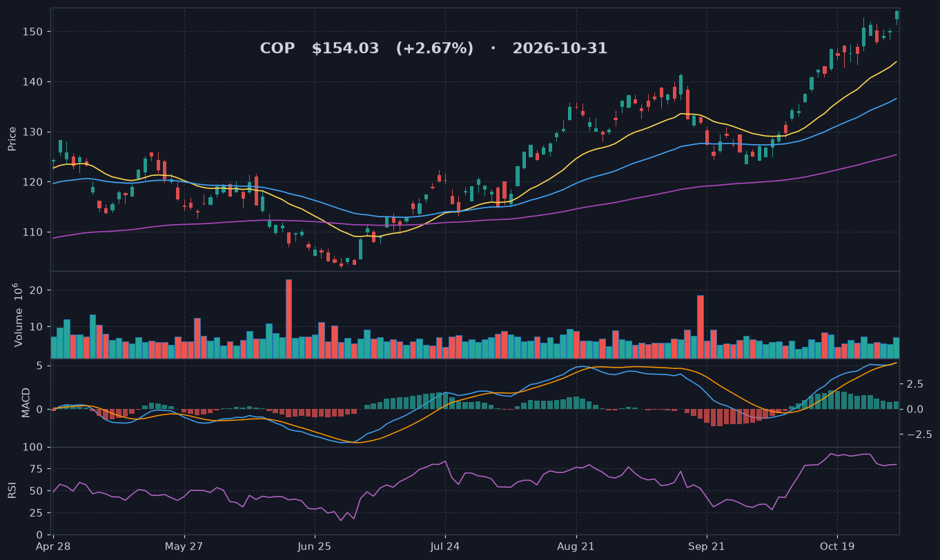Click the Oct 19 date label
The image size is (940, 560).
[x=836, y=546]
